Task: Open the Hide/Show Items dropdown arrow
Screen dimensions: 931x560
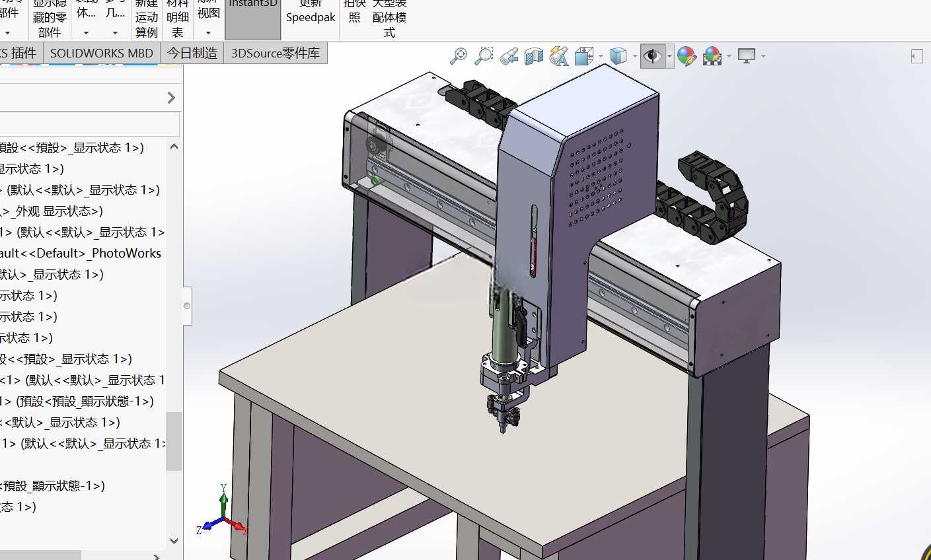Action: [669, 56]
